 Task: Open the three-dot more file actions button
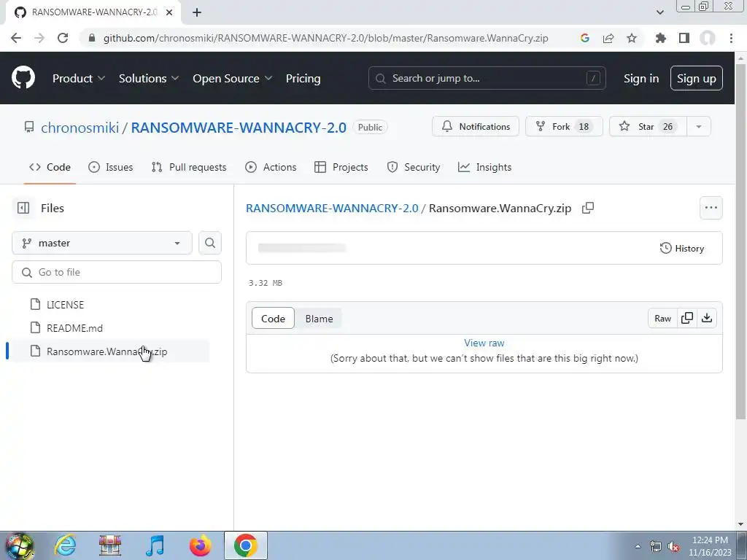point(711,208)
